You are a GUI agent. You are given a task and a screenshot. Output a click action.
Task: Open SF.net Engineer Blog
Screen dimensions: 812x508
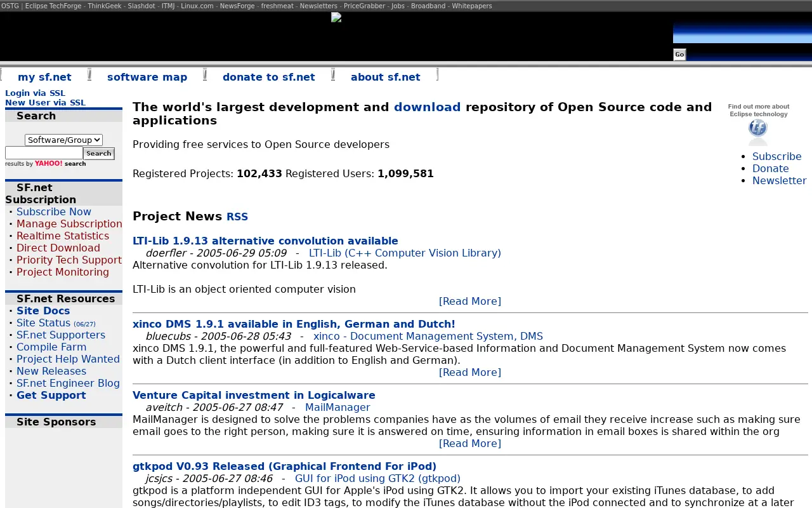pos(68,383)
